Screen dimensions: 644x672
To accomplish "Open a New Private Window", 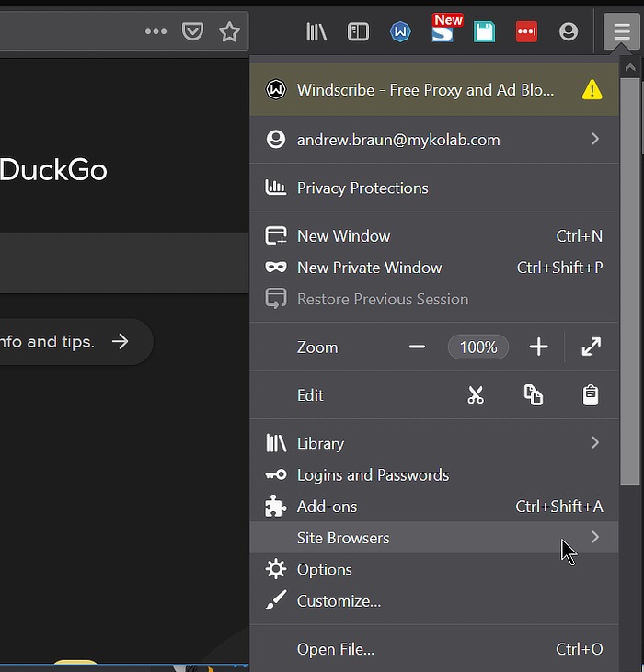I will (434, 268).
